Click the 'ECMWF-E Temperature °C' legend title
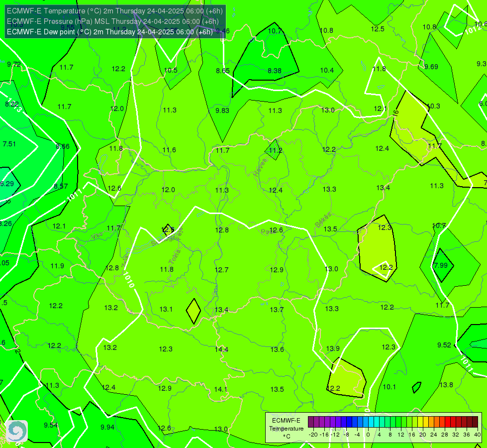 pos(286,429)
